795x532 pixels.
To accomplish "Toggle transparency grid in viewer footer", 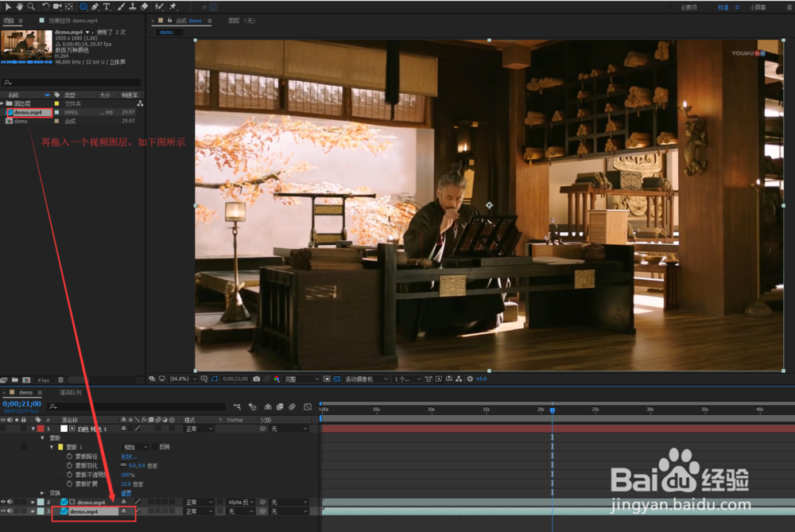I will tap(337, 379).
